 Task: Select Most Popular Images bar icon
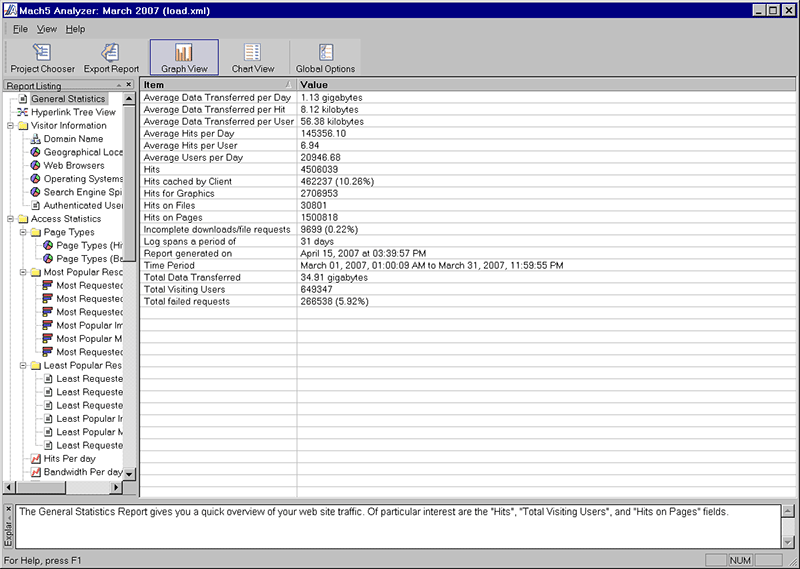[47, 325]
